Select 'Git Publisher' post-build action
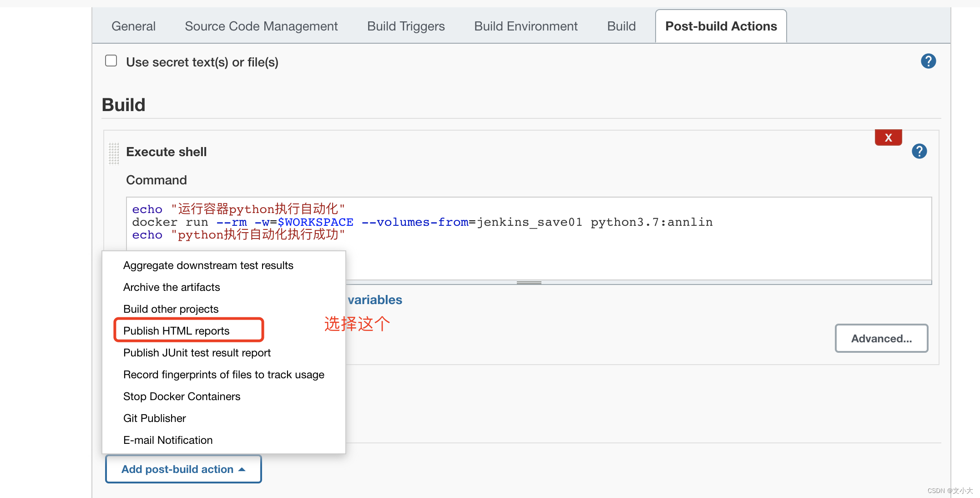 (154, 418)
